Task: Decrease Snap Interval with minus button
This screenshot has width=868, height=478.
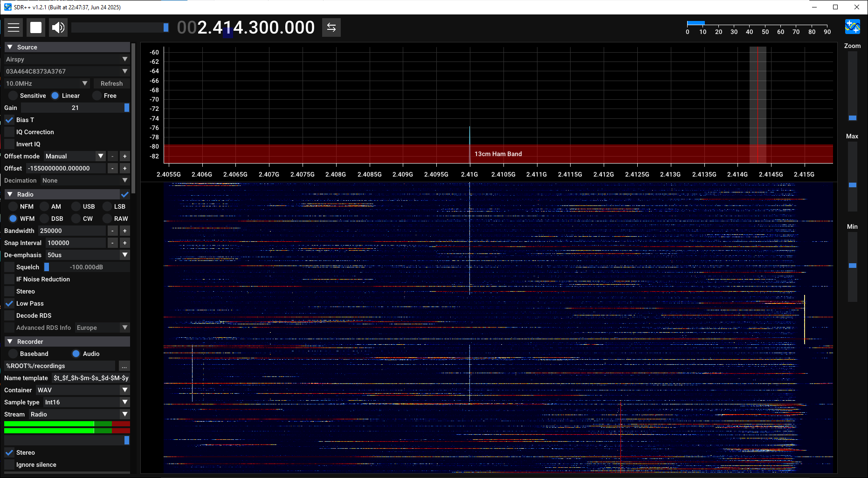Action: tap(112, 243)
